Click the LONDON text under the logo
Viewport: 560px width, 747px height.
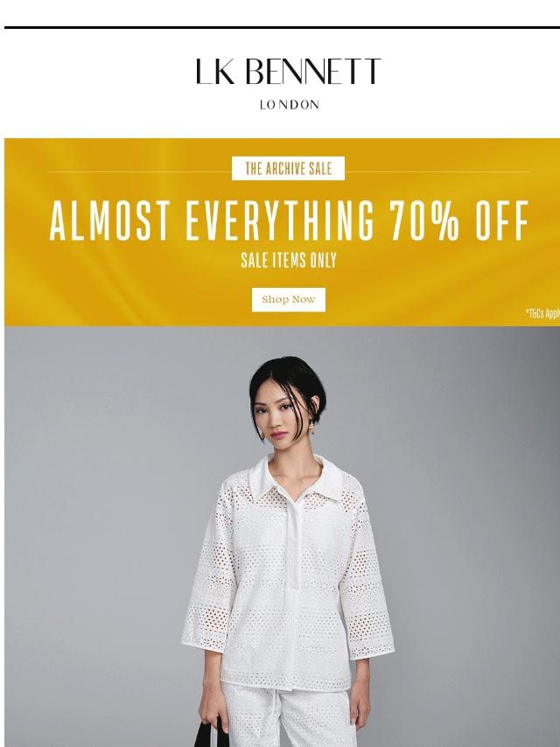tap(290, 105)
